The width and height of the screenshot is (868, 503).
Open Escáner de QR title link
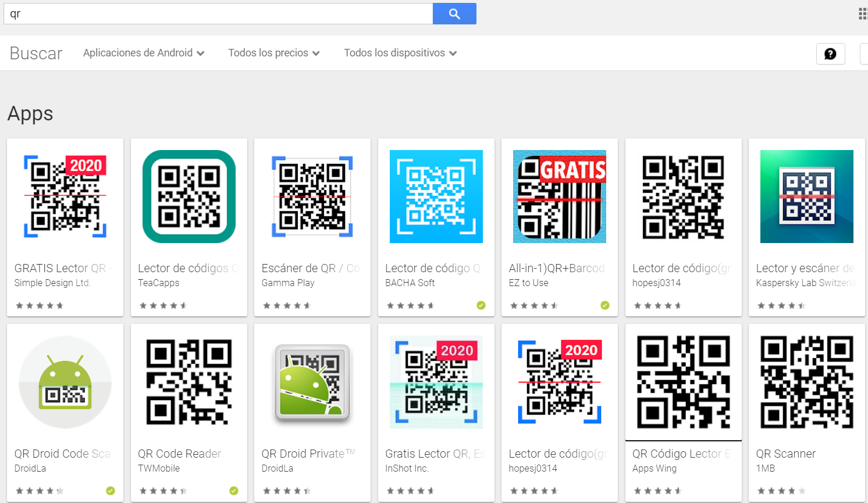pos(311,268)
